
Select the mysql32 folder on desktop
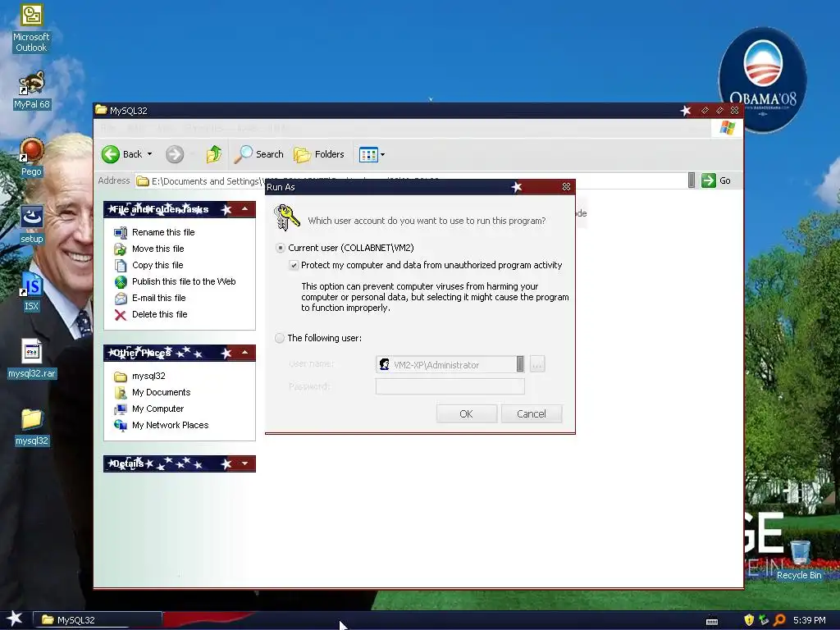(x=32, y=427)
